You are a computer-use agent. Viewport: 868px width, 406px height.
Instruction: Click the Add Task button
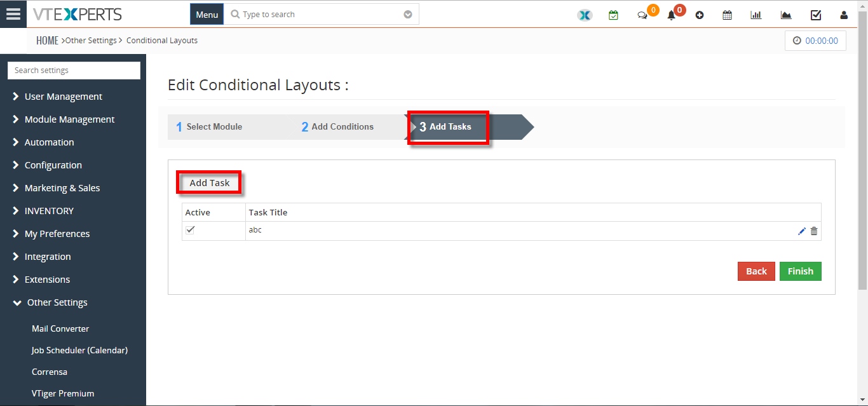[210, 183]
